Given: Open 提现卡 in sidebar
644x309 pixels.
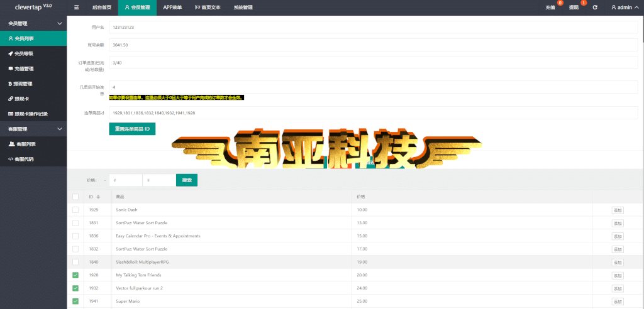Looking at the screenshot, I should 33,99.
